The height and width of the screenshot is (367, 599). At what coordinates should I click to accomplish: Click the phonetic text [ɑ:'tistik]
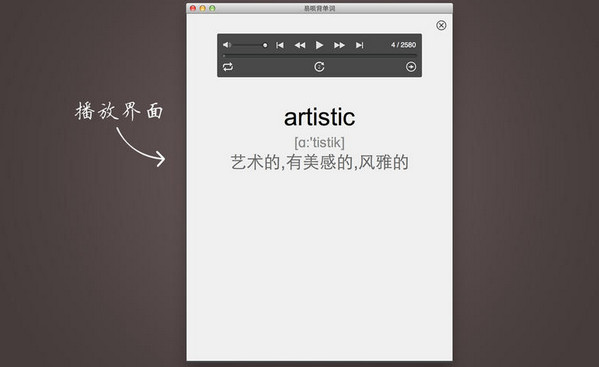[319, 142]
